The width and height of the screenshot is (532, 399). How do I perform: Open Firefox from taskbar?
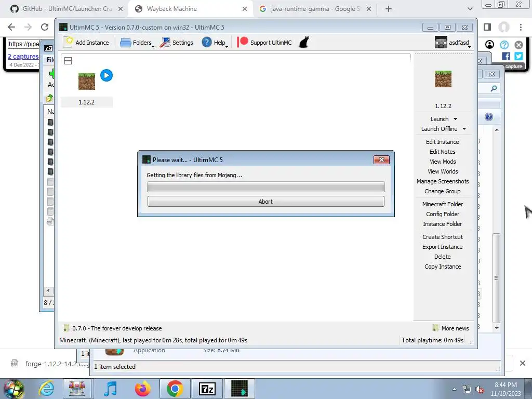(143, 389)
